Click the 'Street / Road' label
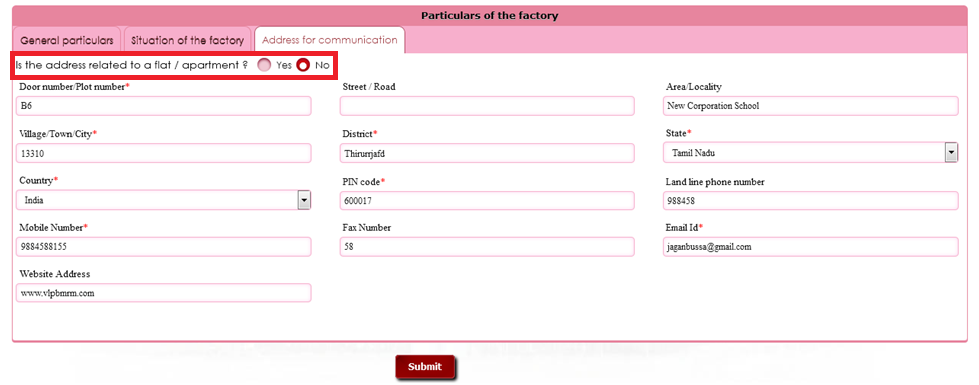 click(369, 87)
